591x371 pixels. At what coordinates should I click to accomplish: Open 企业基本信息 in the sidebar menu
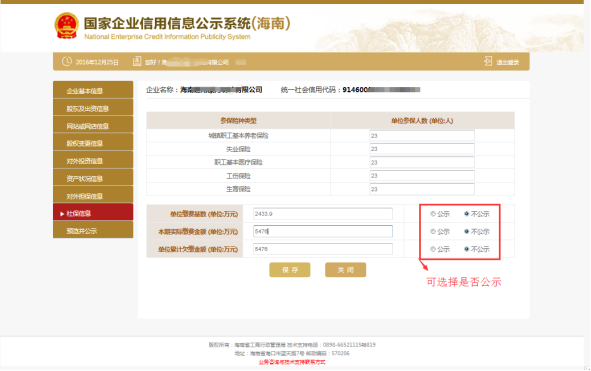[x=93, y=90]
